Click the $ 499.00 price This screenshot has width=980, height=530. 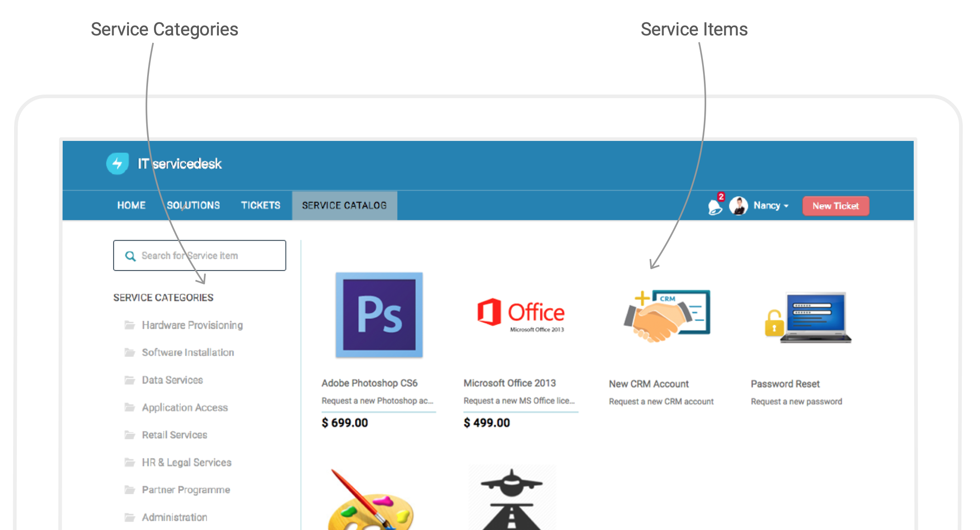(487, 423)
